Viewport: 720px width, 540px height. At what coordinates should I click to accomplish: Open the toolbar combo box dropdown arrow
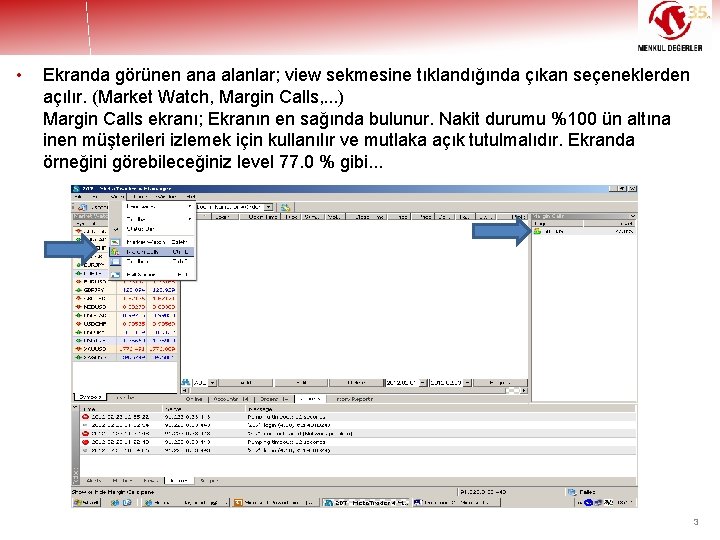pos(269,207)
